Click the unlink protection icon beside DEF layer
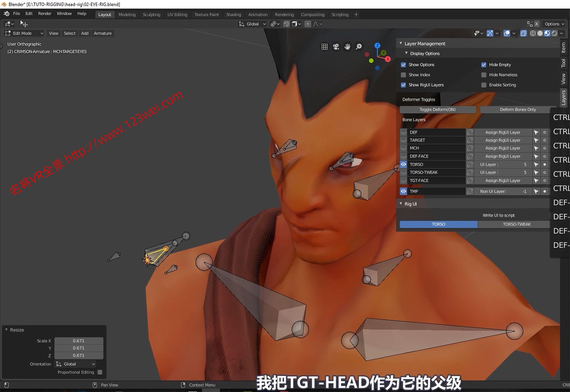The height and width of the screenshot is (392, 570). click(470, 132)
